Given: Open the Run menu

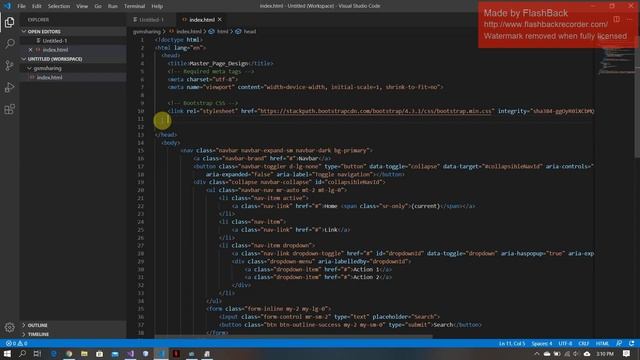Looking at the screenshot, I should (113, 6).
